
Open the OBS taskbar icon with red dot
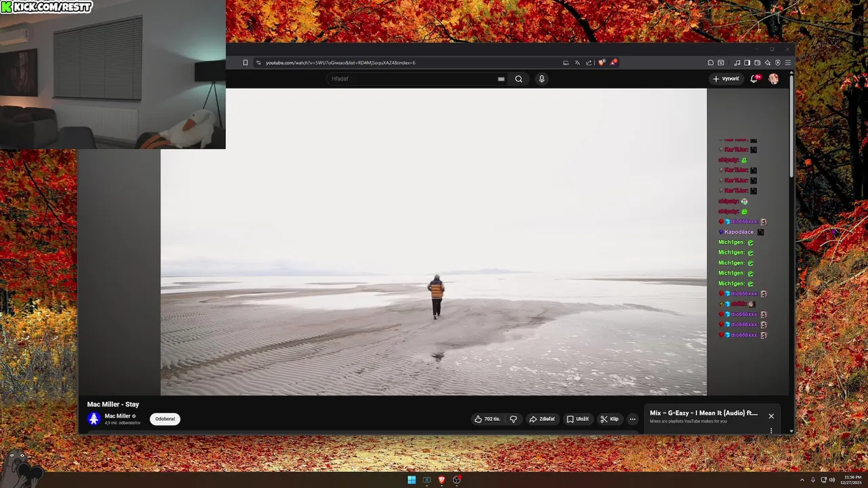(458, 480)
